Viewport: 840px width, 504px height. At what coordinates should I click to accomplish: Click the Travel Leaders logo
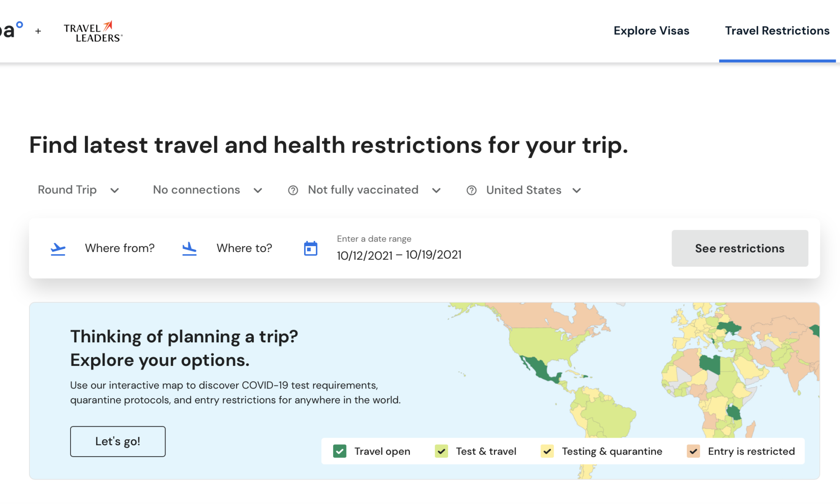point(92,30)
